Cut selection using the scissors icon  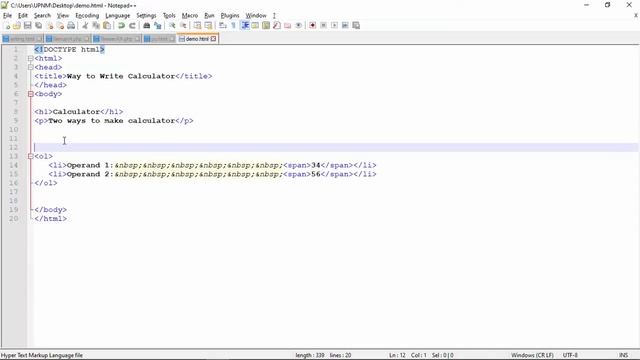pos(85,25)
